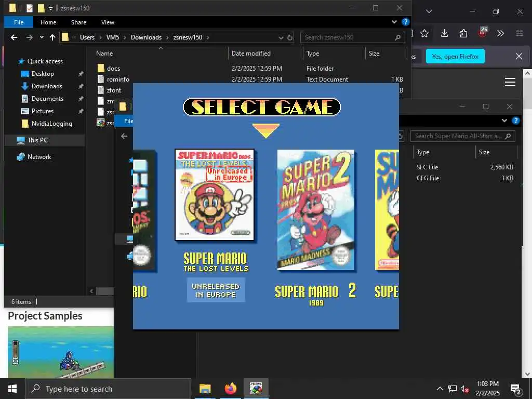
Task: Switch to ZSNES from the taskbar
Action: [256, 389]
